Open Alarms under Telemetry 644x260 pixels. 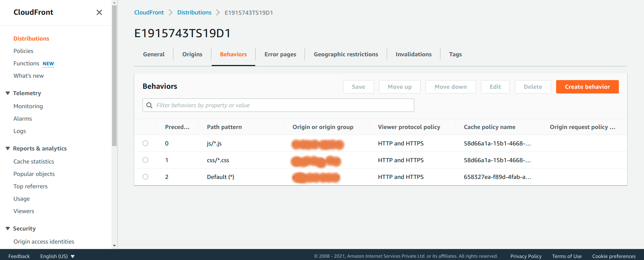click(23, 119)
